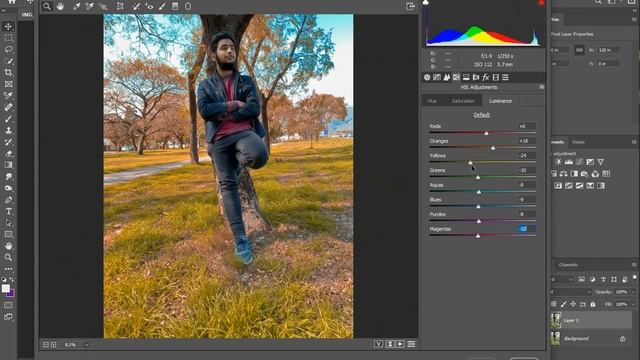
Task: Open the Tone Curve panel icon
Action: [x=437, y=77]
